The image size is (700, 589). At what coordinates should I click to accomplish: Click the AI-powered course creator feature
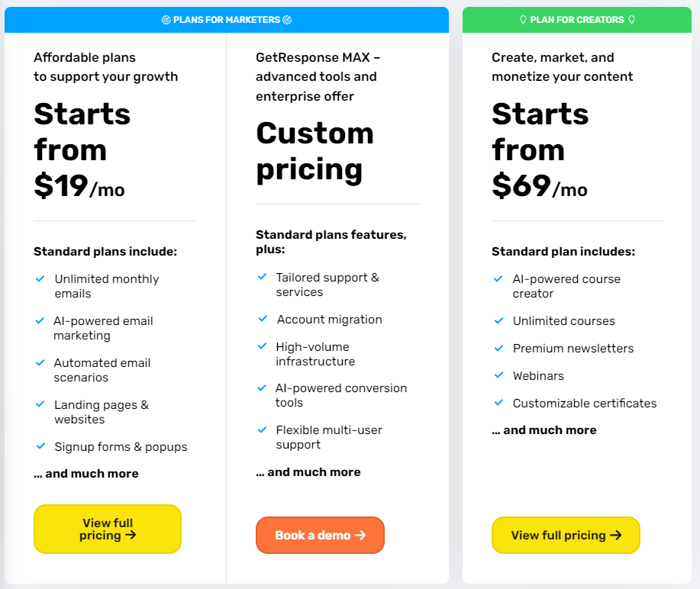click(x=566, y=286)
